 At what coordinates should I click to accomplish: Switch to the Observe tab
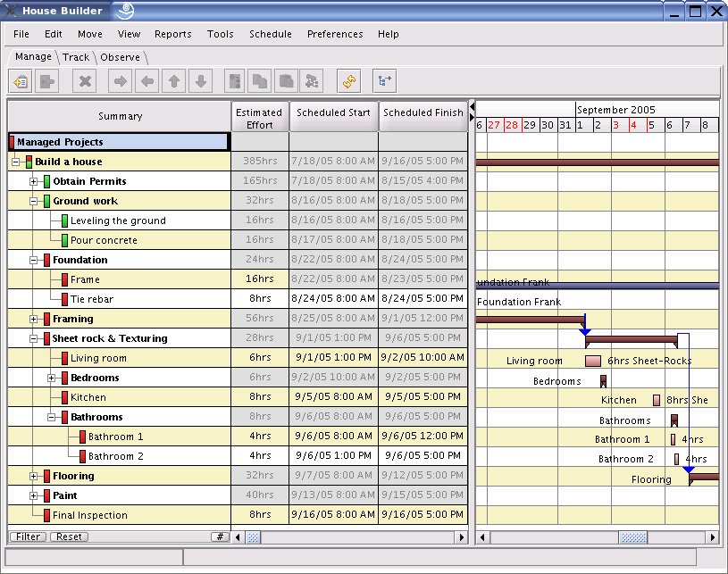click(120, 57)
